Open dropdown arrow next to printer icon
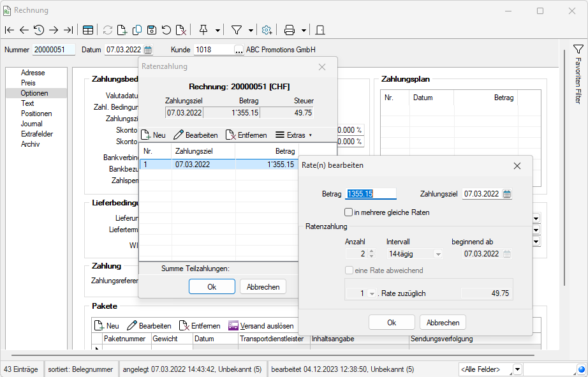 pos(304,30)
